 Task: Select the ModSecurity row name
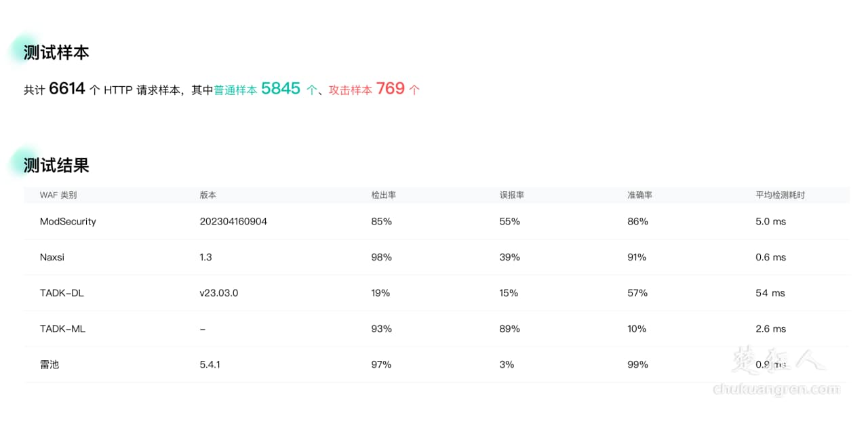pyautogui.click(x=68, y=222)
